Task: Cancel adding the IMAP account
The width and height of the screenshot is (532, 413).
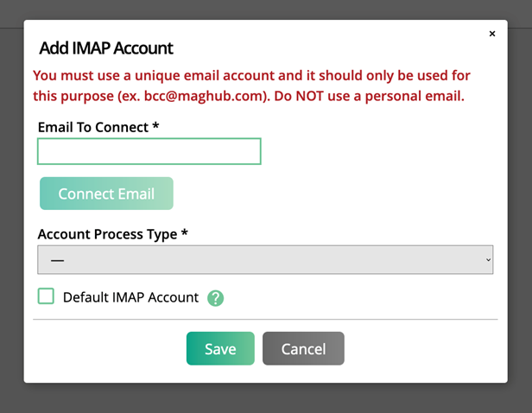Action: coord(303,349)
